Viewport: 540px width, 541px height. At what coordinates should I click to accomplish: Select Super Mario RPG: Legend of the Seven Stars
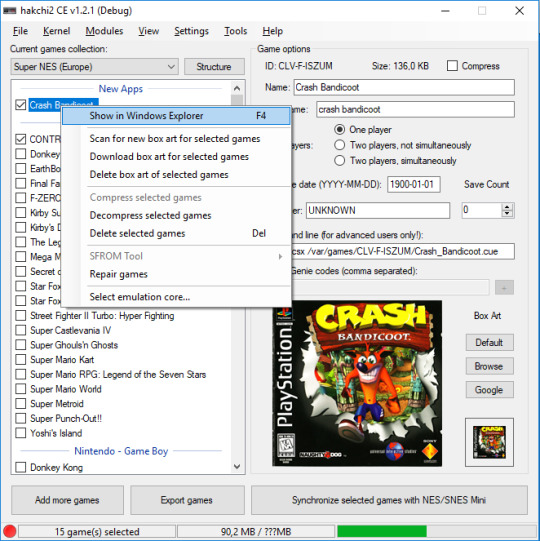(x=118, y=374)
